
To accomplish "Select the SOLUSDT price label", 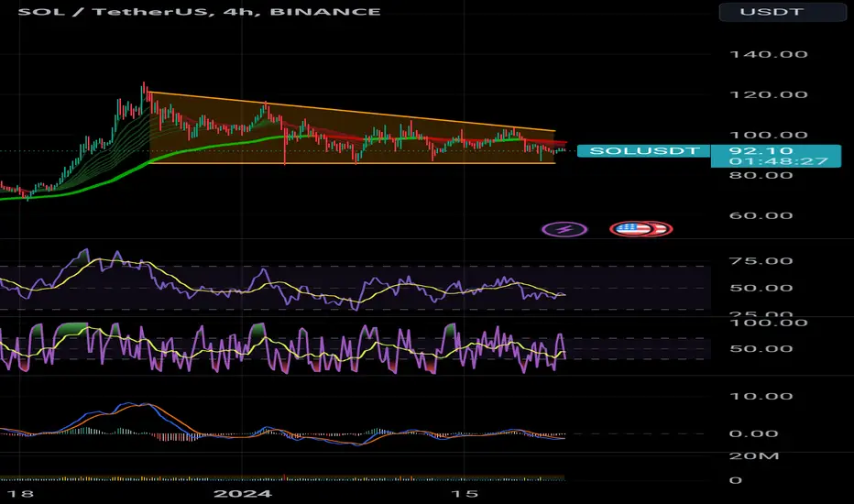I will [x=644, y=151].
